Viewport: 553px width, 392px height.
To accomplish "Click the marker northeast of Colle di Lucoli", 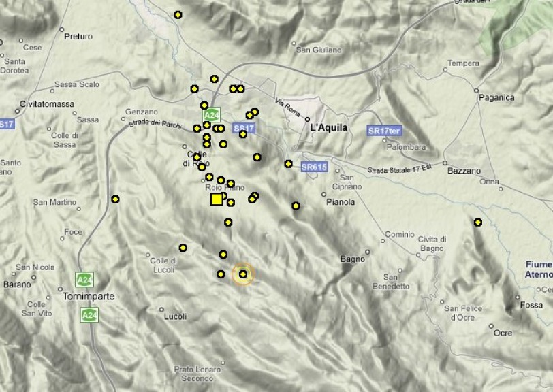I will pyautogui.click(x=183, y=248).
